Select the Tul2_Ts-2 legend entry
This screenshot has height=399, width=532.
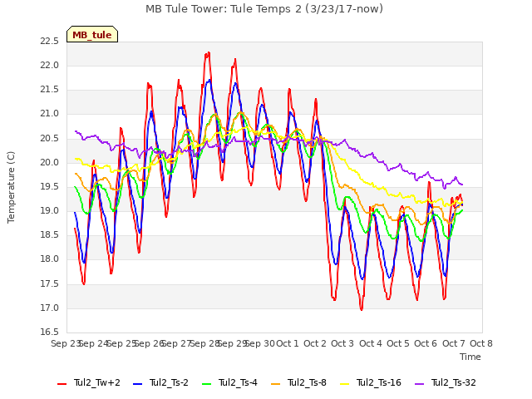pyautogui.click(x=160, y=382)
